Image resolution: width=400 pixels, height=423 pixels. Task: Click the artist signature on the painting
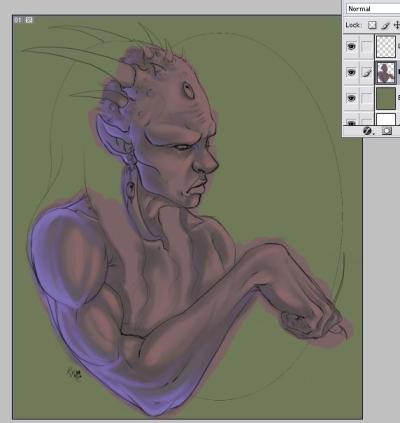click(74, 373)
